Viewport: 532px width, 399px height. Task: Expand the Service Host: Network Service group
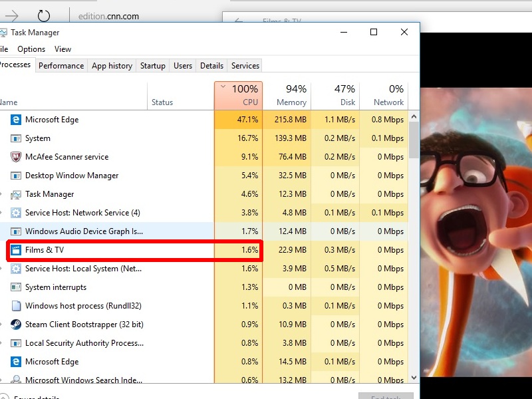2,213
